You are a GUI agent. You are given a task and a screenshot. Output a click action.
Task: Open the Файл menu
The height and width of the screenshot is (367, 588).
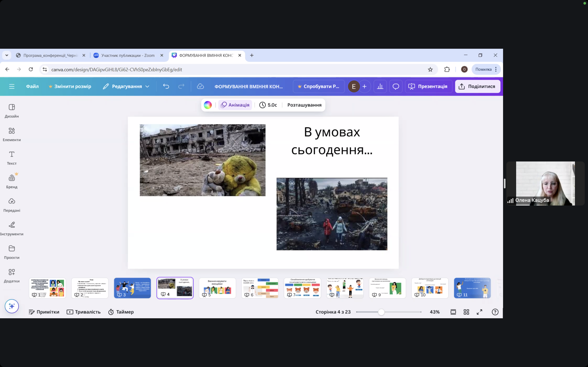tap(32, 86)
